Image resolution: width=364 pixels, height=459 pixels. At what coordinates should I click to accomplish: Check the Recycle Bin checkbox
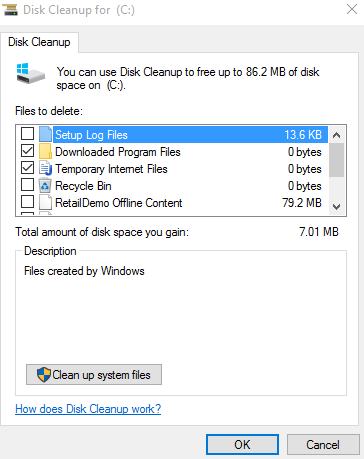point(27,185)
